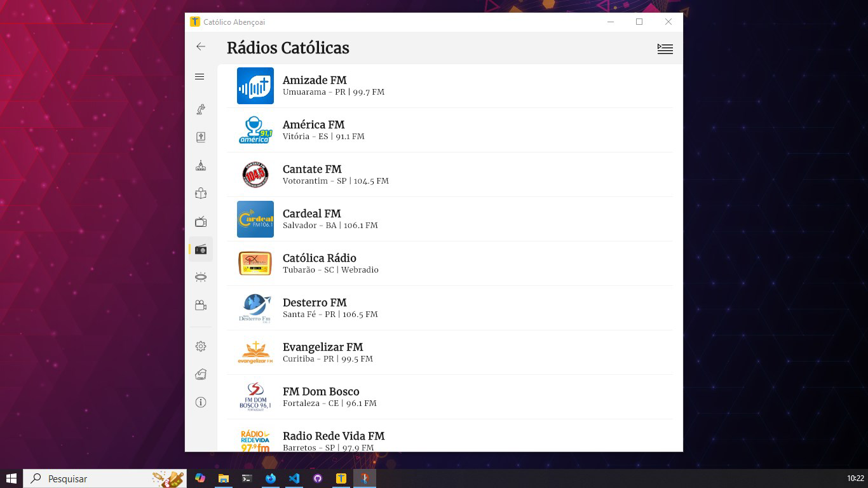This screenshot has height=488, width=868.
Task: Click Desterro FM logo
Action: point(255,308)
